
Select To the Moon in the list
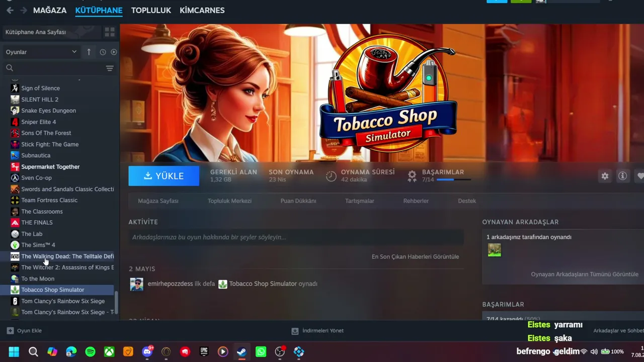click(62, 279)
